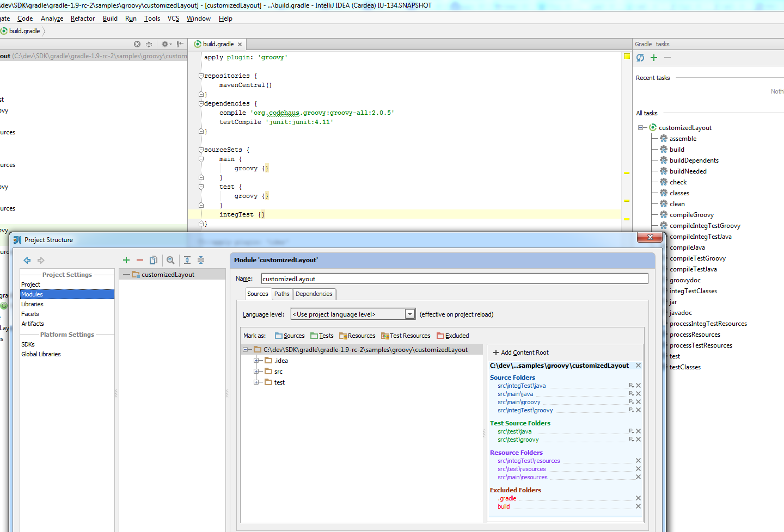This screenshot has width=784, height=532.
Task: Add a new module with green plus
Action: 126,260
